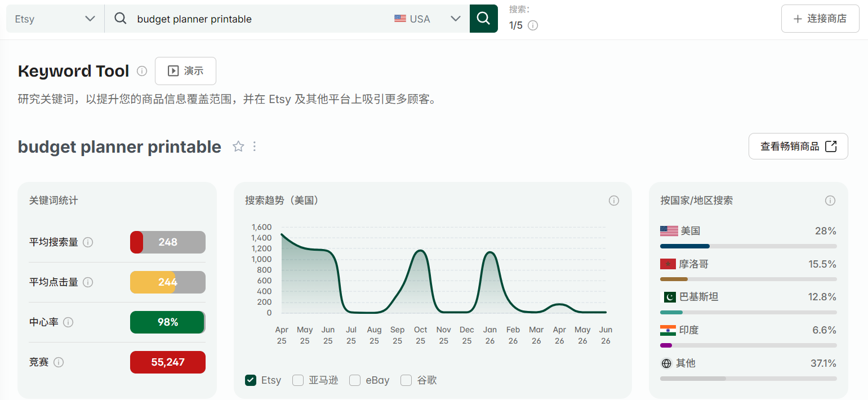
Task: Click the USA flag icon in search bar
Action: point(400,19)
